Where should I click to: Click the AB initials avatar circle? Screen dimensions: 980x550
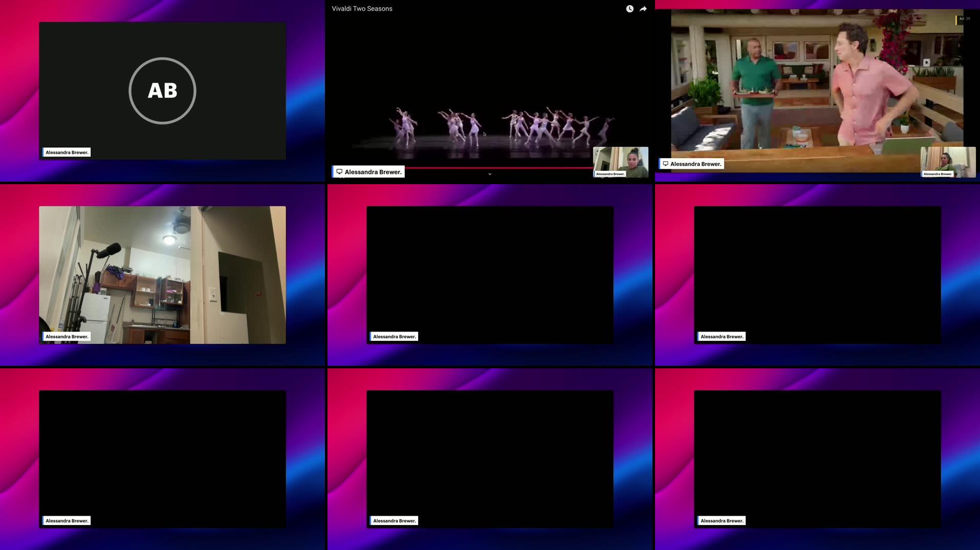point(162,91)
